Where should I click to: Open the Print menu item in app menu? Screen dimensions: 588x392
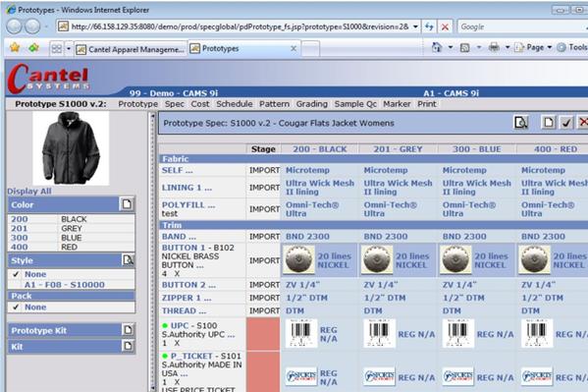[x=427, y=104]
